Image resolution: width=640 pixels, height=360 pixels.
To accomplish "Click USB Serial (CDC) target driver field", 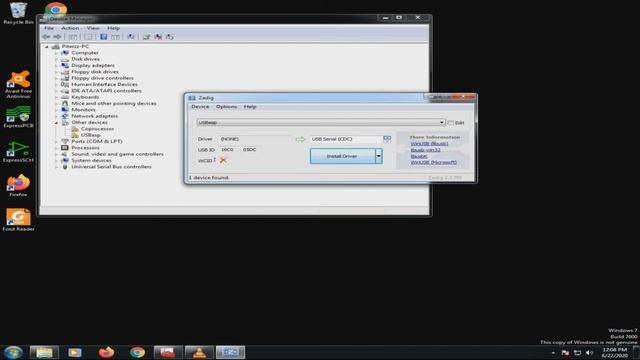I will 346,139.
